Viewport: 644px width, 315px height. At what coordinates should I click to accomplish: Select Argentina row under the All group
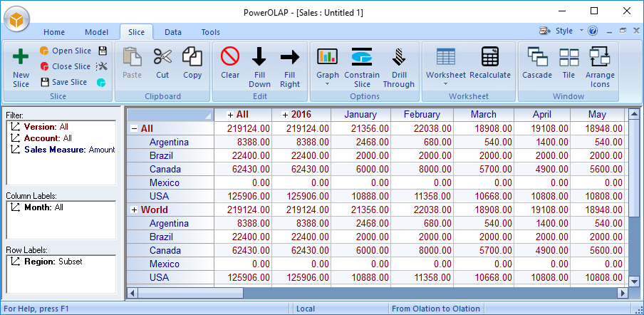pyautogui.click(x=170, y=142)
